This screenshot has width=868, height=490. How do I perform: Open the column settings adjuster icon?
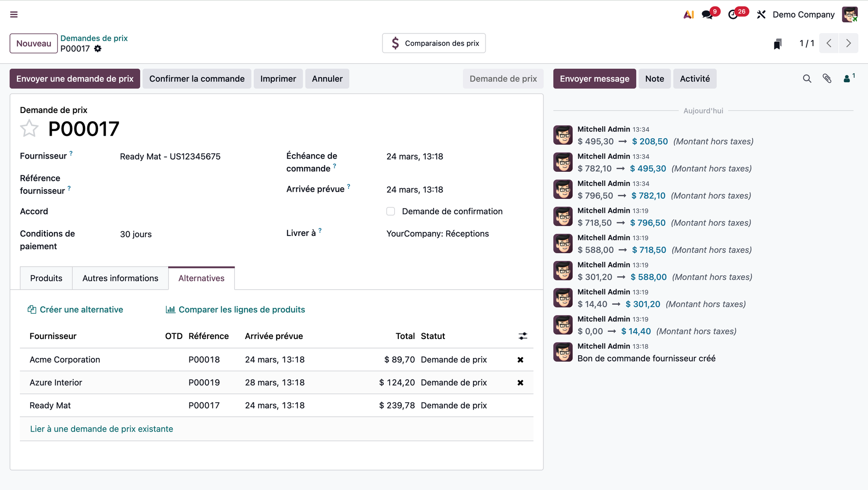(x=523, y=336)
